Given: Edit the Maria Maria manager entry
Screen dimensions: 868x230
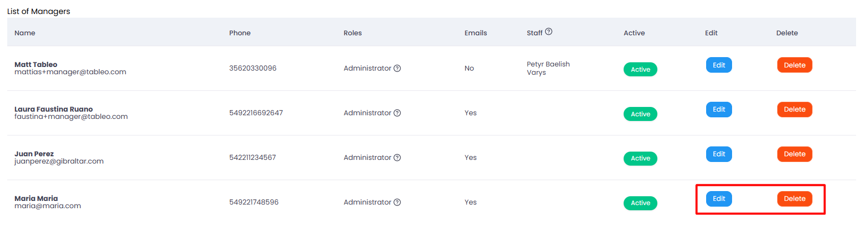Looking at the screenshot, I should click(719, 199).
